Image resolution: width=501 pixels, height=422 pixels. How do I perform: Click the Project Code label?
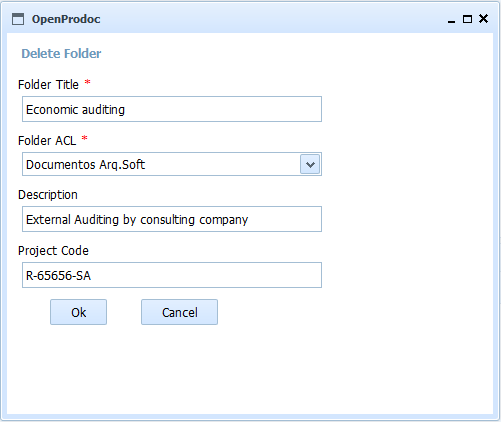[53, 251]
